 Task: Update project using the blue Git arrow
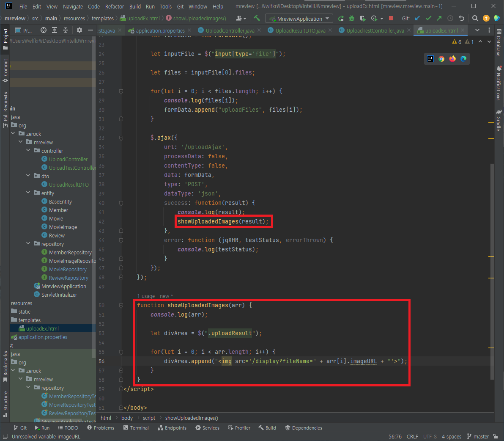pos(417,18)
